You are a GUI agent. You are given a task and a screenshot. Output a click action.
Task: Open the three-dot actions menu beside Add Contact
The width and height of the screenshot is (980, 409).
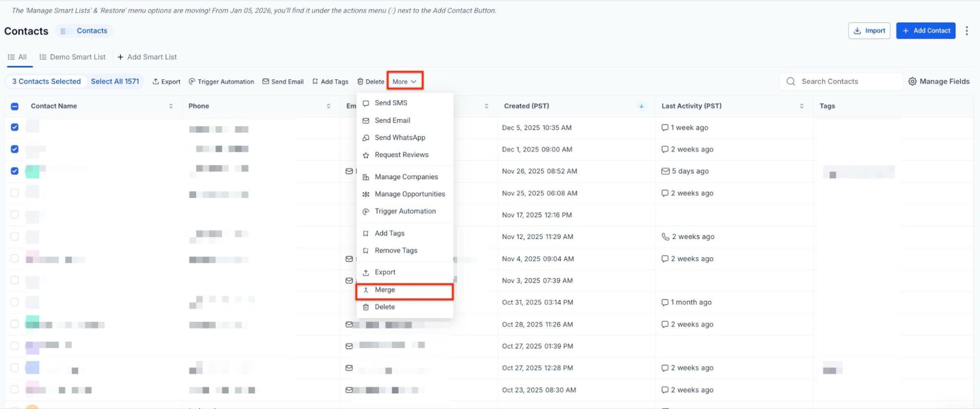[966, 31]
